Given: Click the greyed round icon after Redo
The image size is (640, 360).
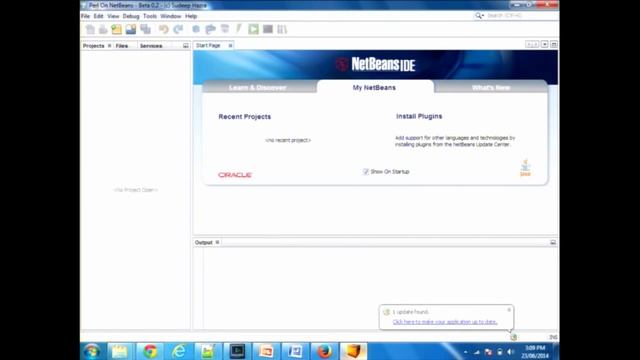Looking at the screenshot, I should coord(196,29).
